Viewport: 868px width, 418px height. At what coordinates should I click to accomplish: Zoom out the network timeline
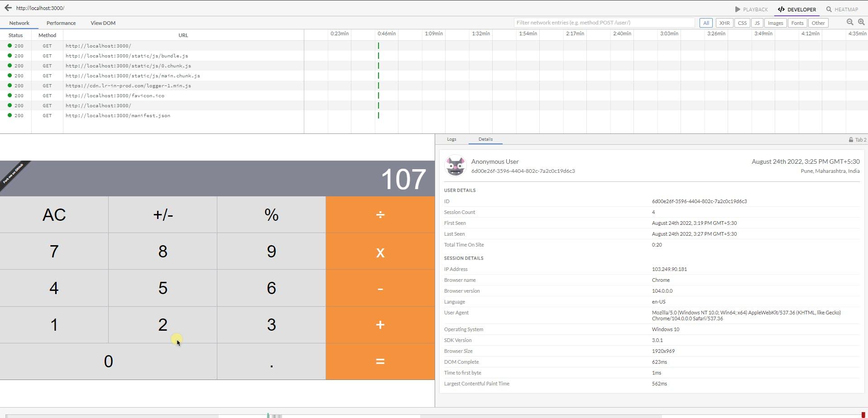850,22
